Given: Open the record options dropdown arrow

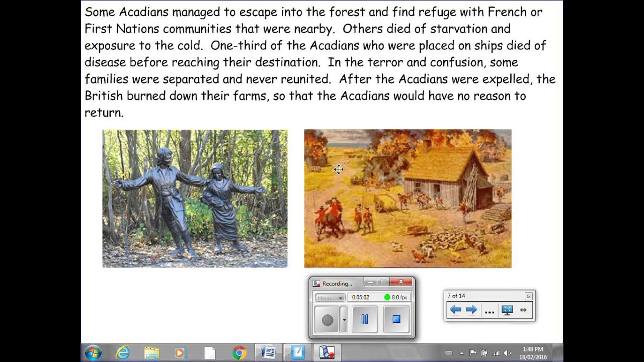Looking at the screenshot, I should click(344, 320).
